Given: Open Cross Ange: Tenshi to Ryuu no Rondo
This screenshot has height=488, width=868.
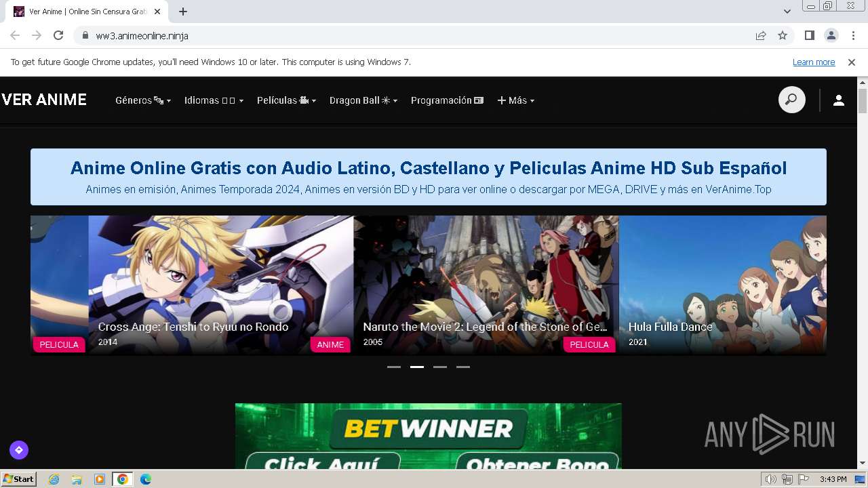Looking at the screenshot, I should pyautogui.click(x=221, y=285).
